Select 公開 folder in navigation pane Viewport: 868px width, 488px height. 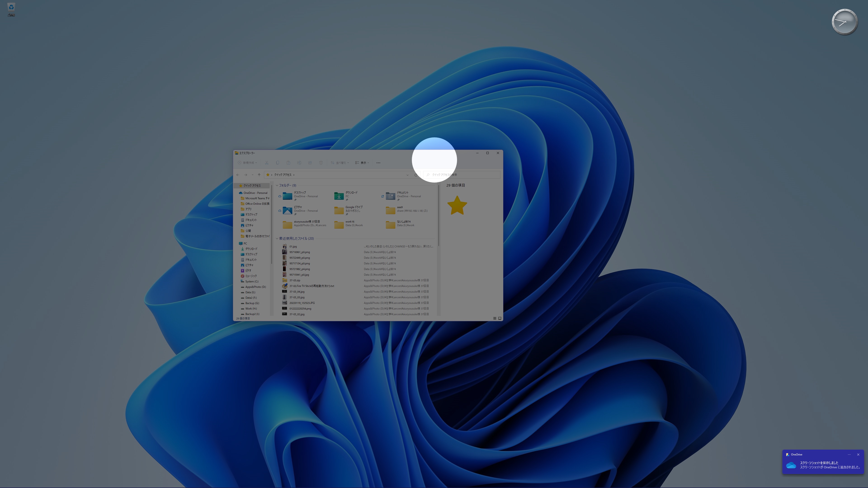pos(246,231)
